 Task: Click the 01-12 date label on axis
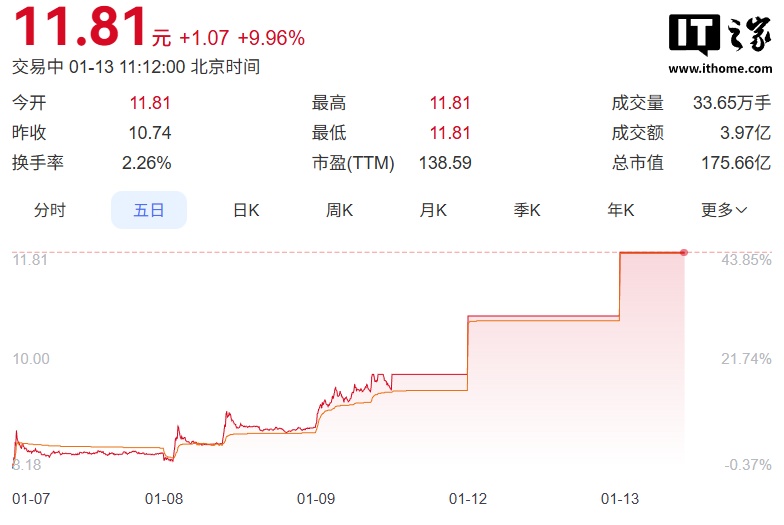coord(467,497)
